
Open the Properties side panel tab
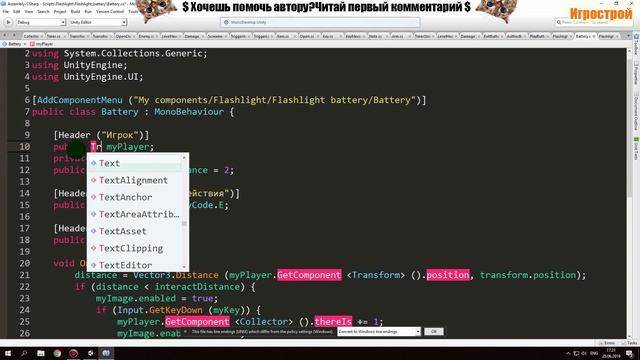636,73
